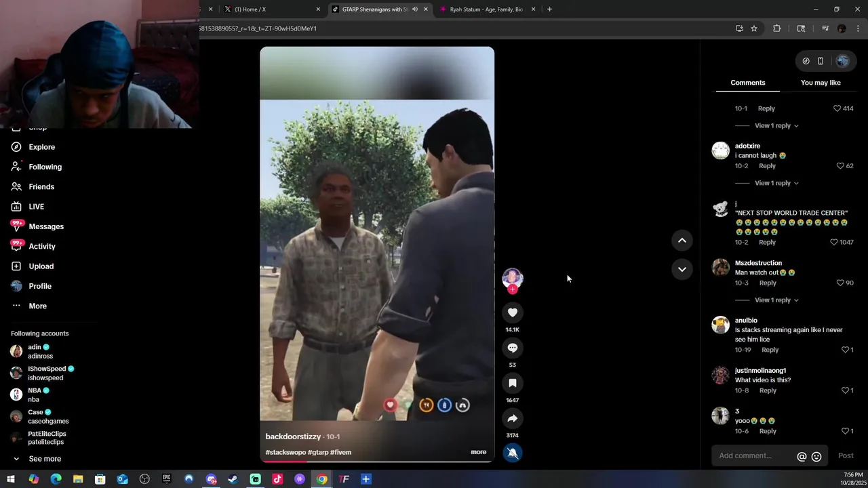Save the video with the bookmark icon
The height and width of the screenshot is (488, 868).
click(513, 383)
